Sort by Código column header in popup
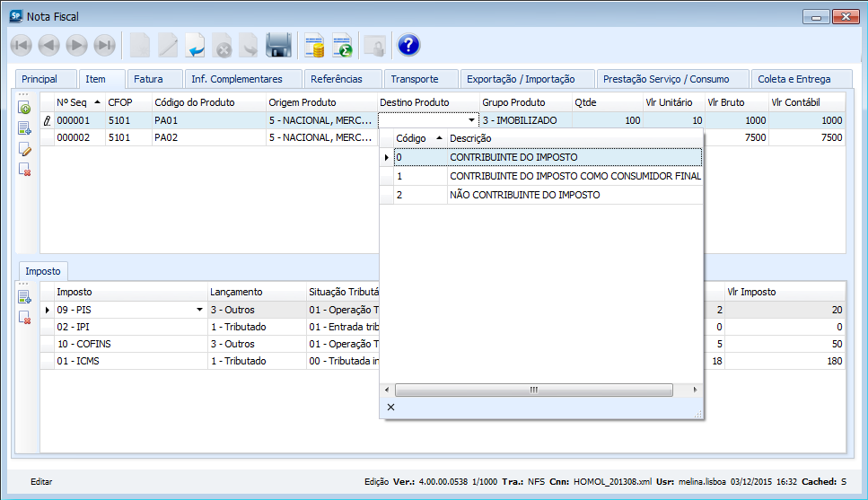868x500 pixels. click(x=418, y=138)
